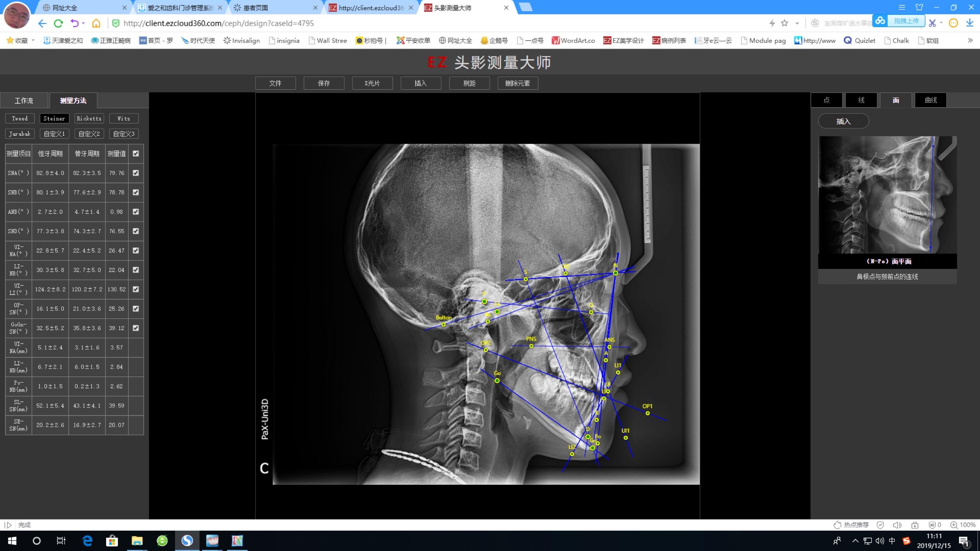The height and width of the screenshot is (551, 980).
Task: Switch to the 工作流 tab
Action: pos(24,101)
